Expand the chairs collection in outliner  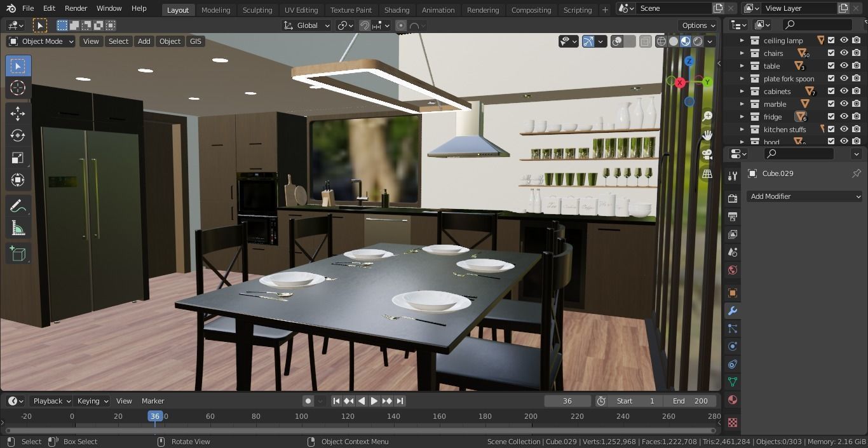point(742,53)
